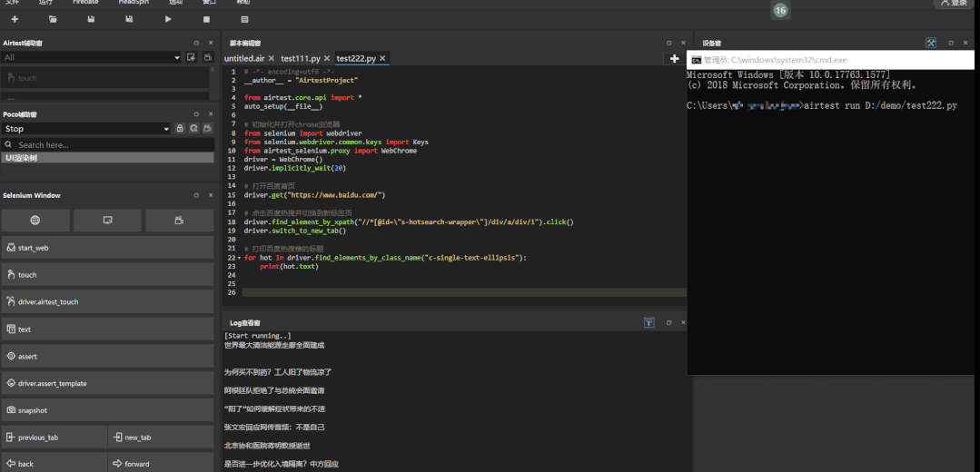Insert the driver.assert_template command
The image size is (980, 472).
pos(107,383)
